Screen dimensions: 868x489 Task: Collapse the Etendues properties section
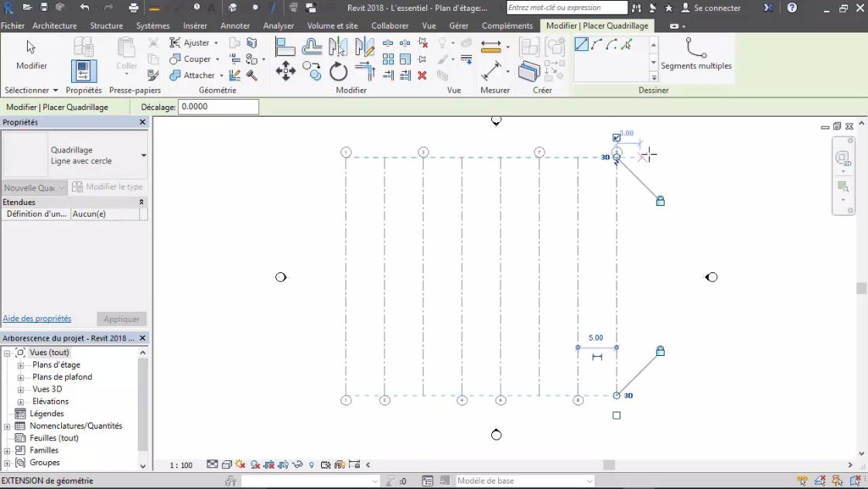click(x=141, y=202)
